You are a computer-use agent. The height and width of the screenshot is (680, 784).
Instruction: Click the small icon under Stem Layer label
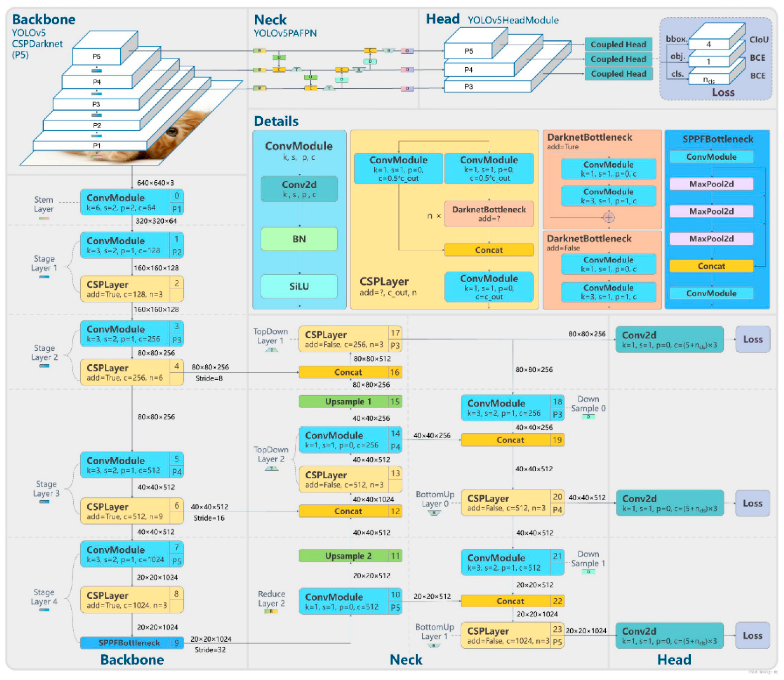pos(44,218)
